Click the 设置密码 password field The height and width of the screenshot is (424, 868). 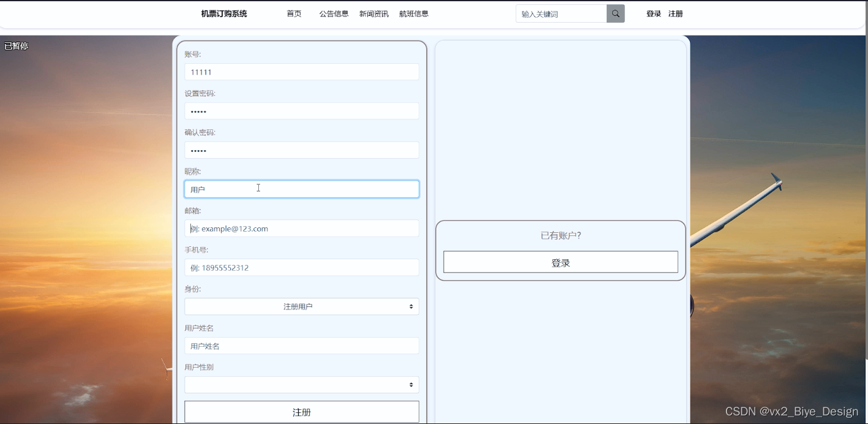point(302,111)
